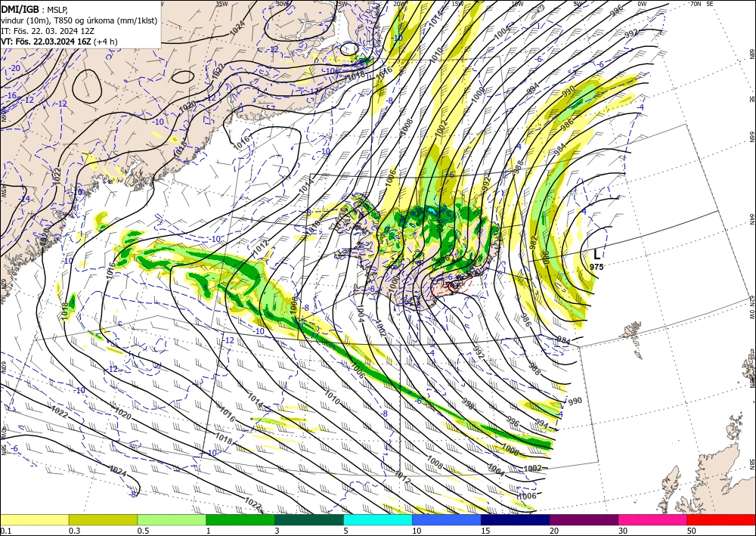Click the 975 pressure value below the L
Screen dimensions: 756x536
596,267
